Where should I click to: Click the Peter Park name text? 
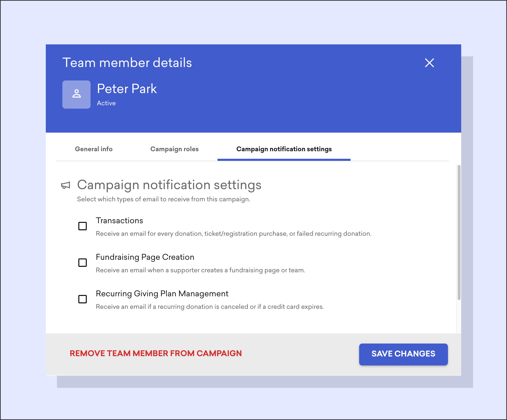pyautogui.click(x=127, y=89)
